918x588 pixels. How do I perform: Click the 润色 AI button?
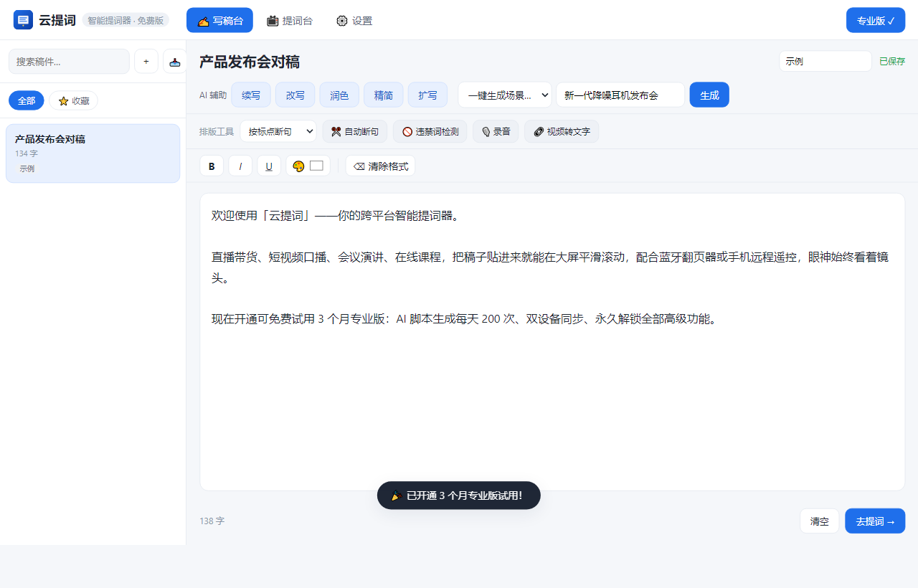[x=339, y=95]
